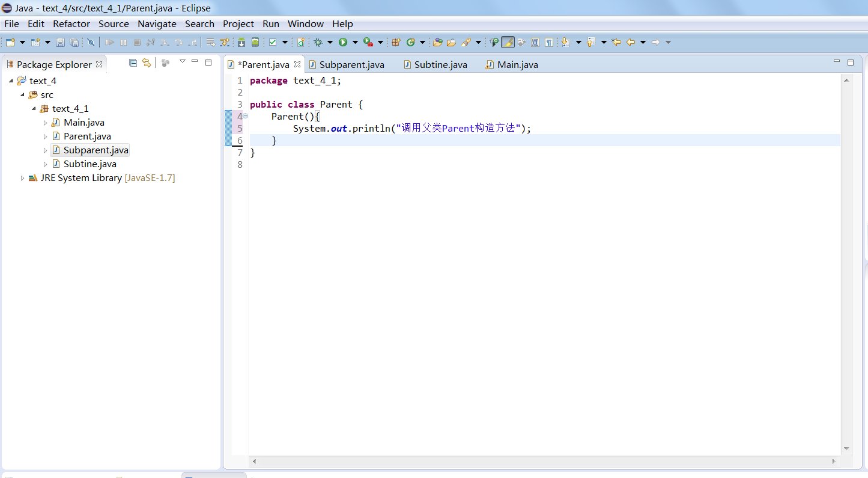Click the editor's horizontal scrollbar right arrow
Image resolution: width=868 pixels, height=478 pixels.
tap(834, 462)
